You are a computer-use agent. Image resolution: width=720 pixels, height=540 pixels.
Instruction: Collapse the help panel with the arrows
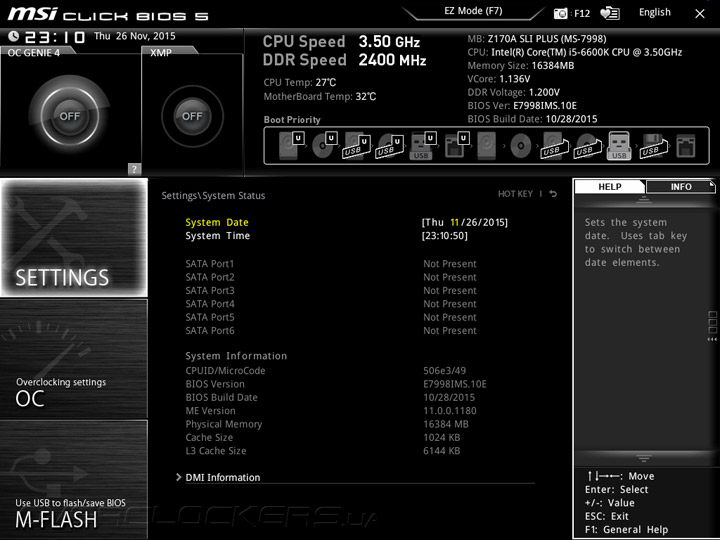[x=713, y=339]
